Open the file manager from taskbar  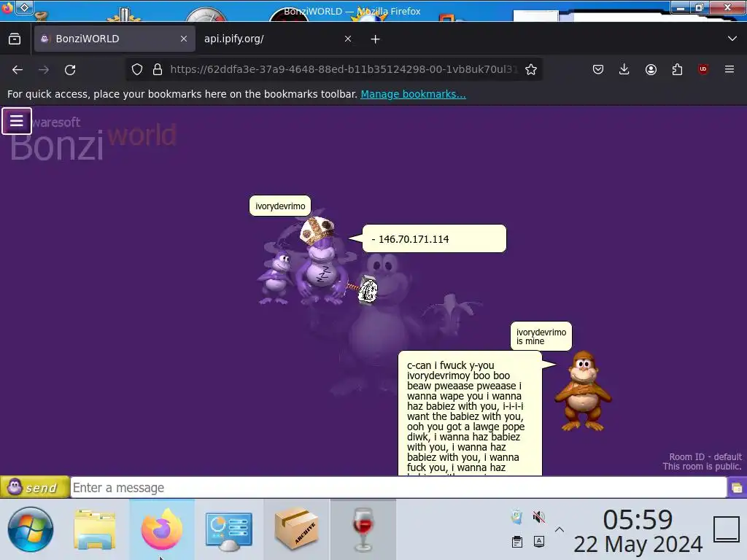pos(95,529)
